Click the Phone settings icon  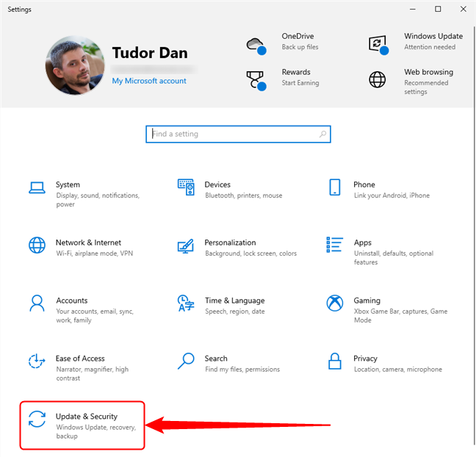335,187
